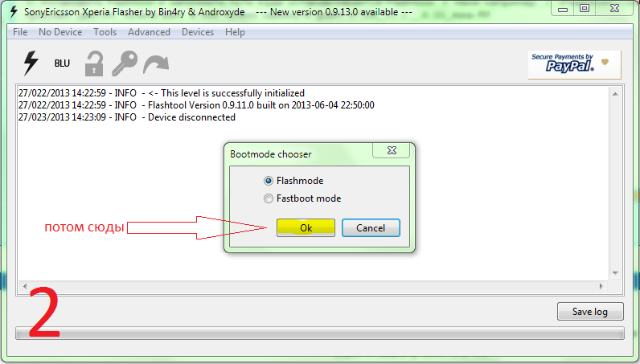Open the Advanced menu
640x364 pixels.
(149, 32)
